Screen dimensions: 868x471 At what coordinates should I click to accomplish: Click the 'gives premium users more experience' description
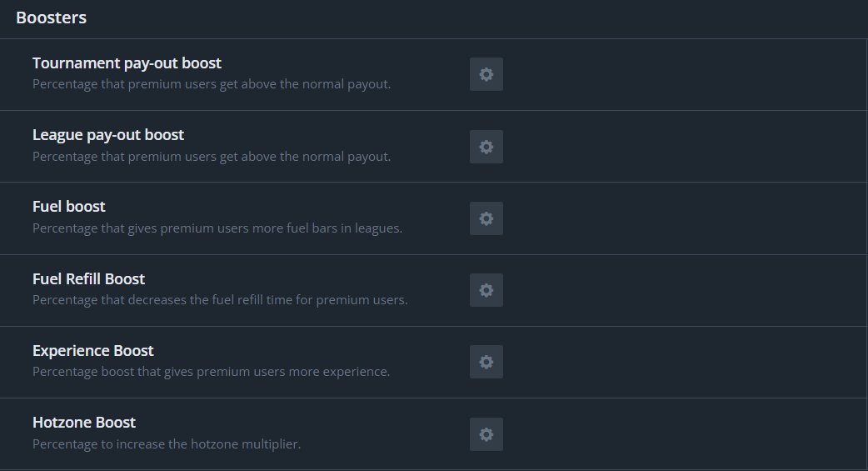211,372
